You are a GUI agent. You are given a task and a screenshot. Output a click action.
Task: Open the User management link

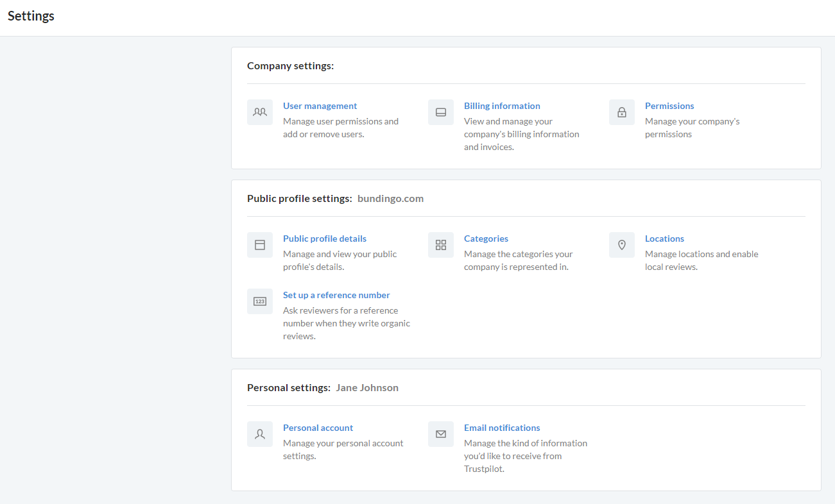320,106
